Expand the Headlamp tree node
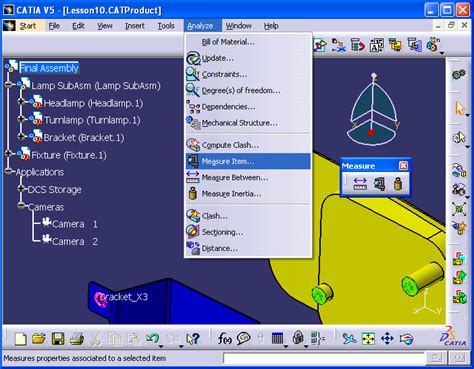The height and width of the screenshot is (369, 474). point(21,101)
